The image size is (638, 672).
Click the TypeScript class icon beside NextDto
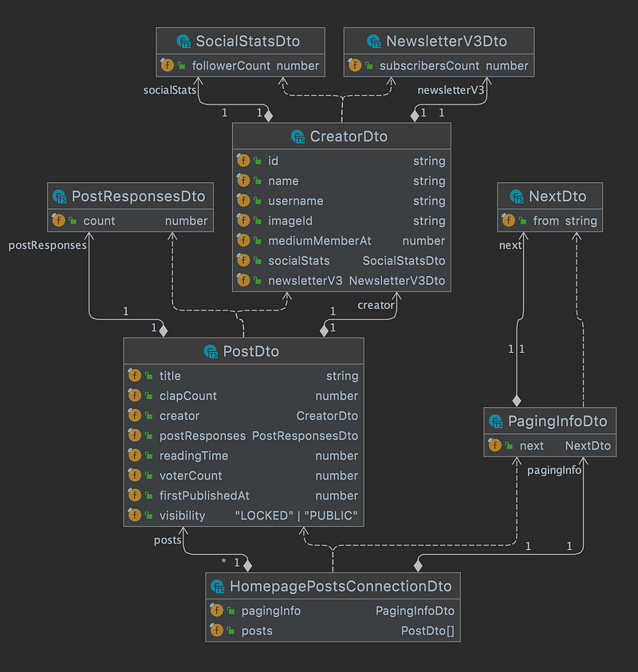(x=517, y=196)
